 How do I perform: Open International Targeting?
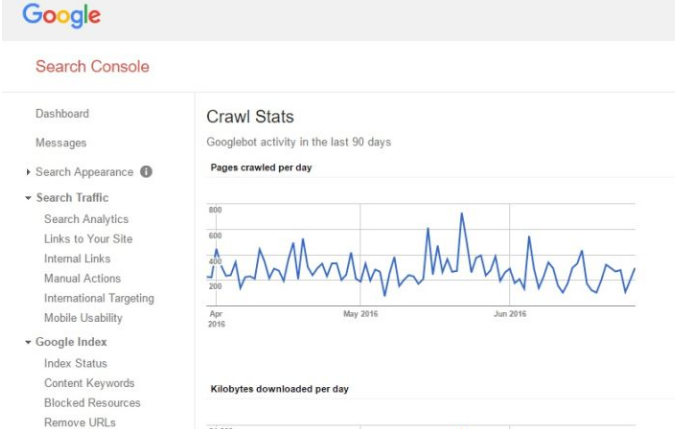[99, 298]
